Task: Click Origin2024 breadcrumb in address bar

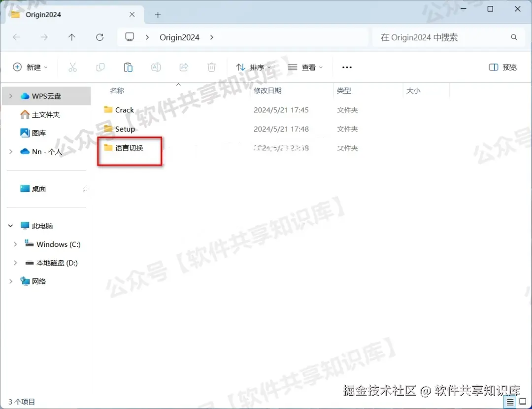Action: pyautogui.click(x=179, y=37)
